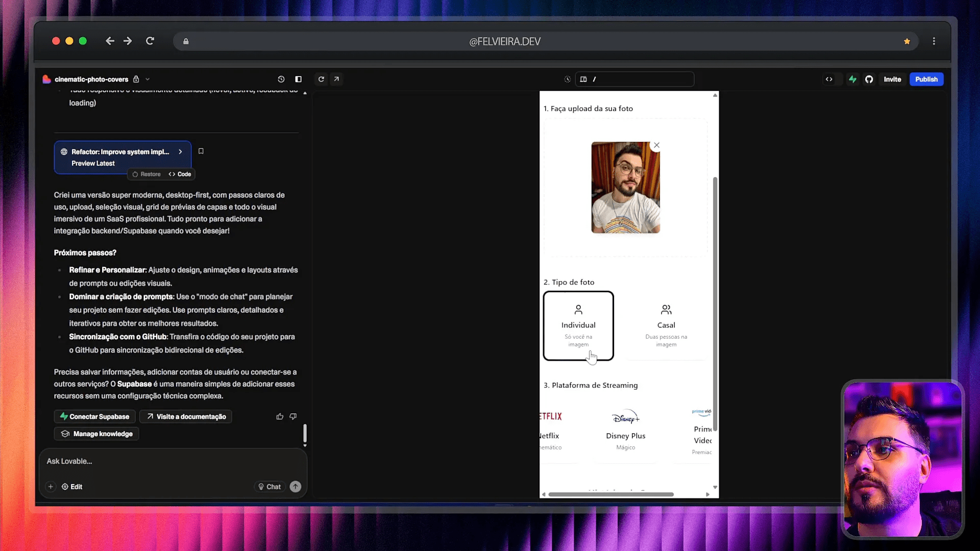Select the Casal photo type card
The image size is (980, 551).
[x=666, y=326]
